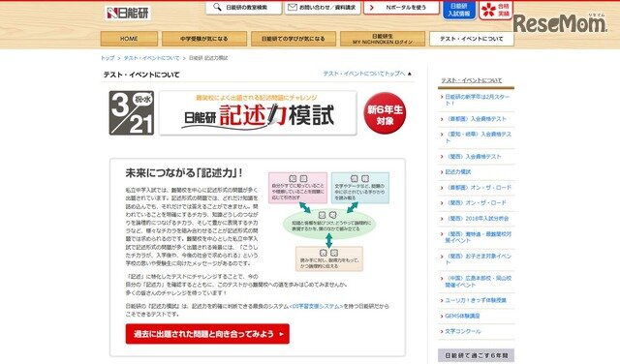Open the 文学コンクール sidebar link

(463, 331)
